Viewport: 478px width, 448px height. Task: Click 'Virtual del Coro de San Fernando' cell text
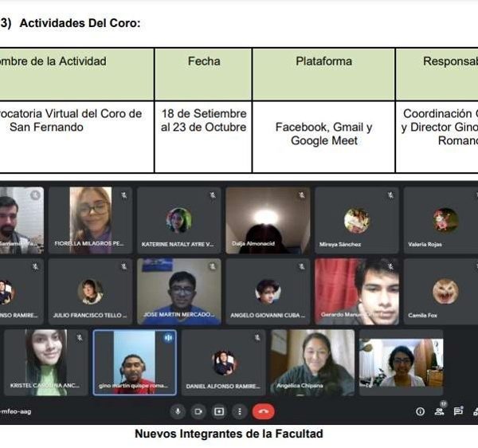coord(76,120)
